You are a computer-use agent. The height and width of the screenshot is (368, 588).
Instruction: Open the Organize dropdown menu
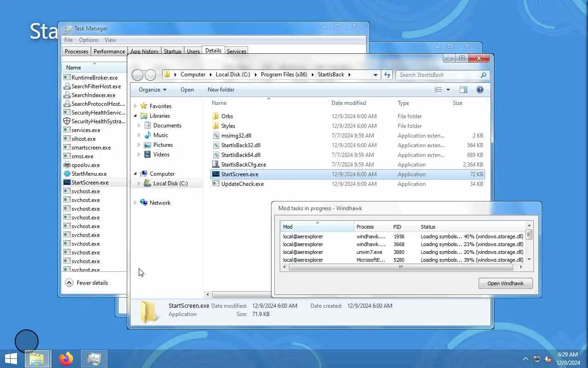pyautogui.click(x=153, y=90)
